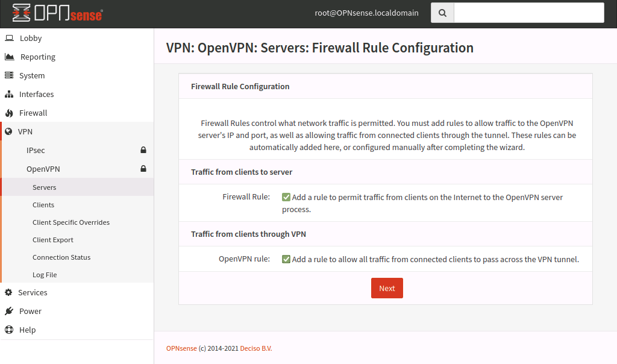This screenshot has height=364, width=617.
Task: Open Client Specific Overrides page
Action: (x=71, y=222)
